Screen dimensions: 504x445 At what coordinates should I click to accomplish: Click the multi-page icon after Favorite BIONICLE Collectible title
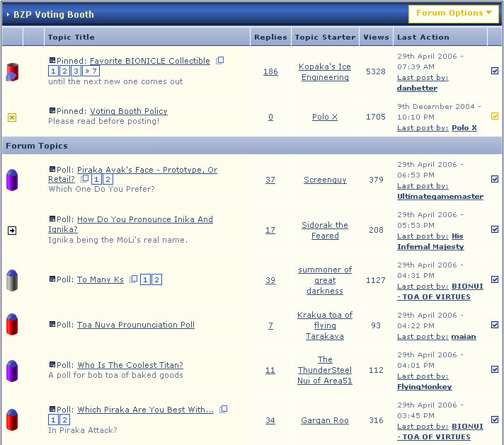pyautogui.click(x=220, y=60)
